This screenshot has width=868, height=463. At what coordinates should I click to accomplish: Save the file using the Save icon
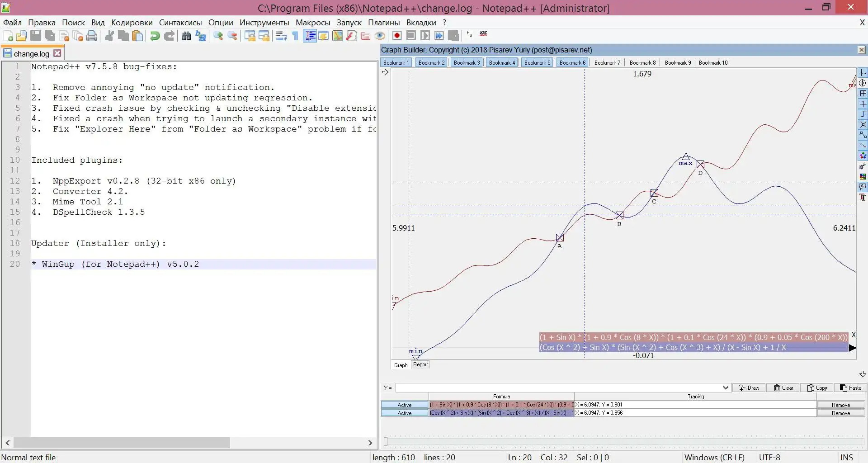click(x=36, y=36)
